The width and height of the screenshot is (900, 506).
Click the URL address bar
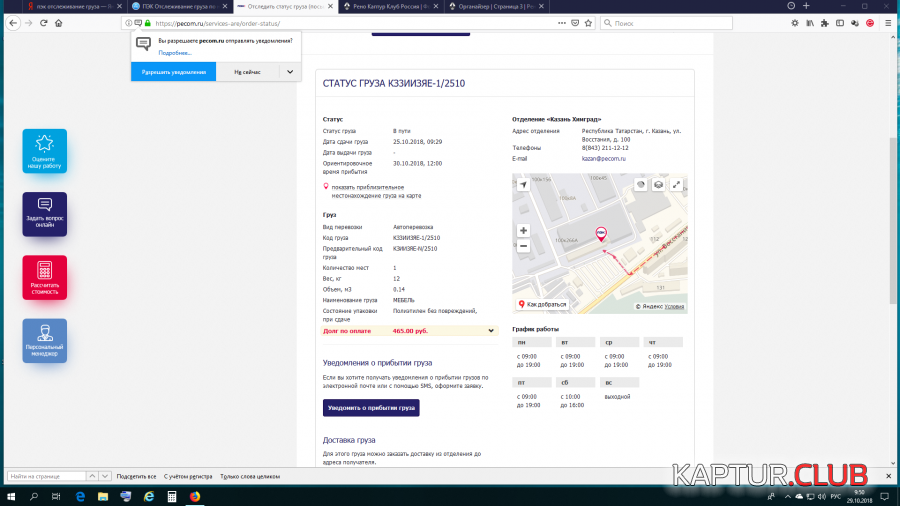pyautogui.click(x=356, y=23)
